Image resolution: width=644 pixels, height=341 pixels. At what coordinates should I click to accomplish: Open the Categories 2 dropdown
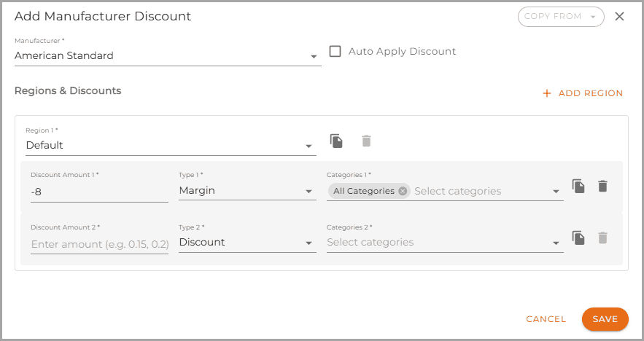(445, 243)
